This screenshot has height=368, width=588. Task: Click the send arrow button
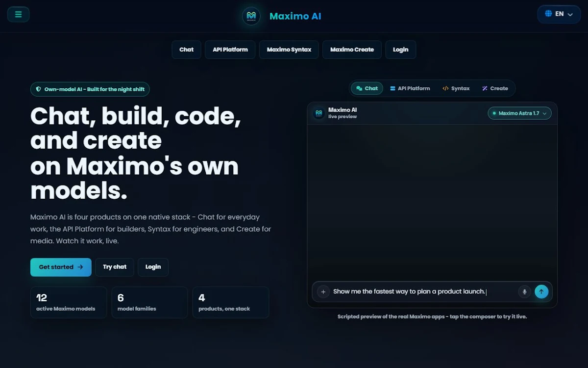click(541, 291)
